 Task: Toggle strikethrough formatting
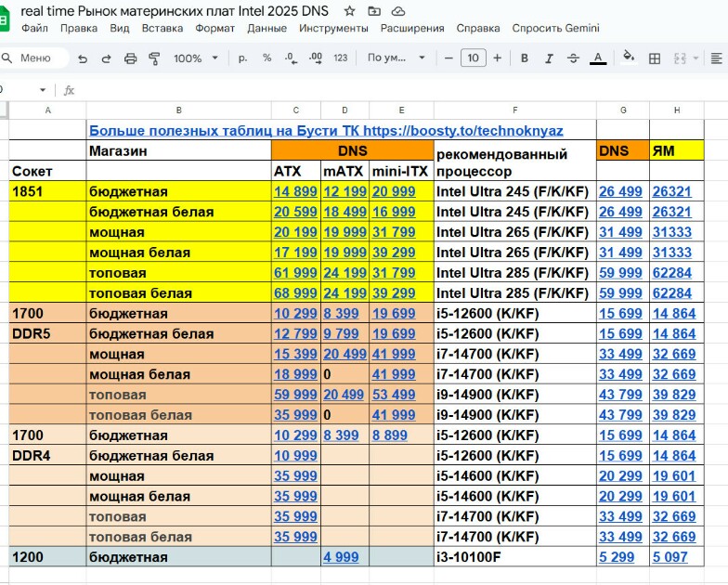click(574, 58)
